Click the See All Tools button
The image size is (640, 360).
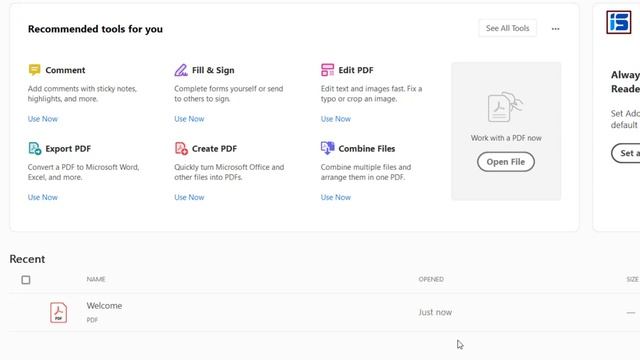point(507,28)
